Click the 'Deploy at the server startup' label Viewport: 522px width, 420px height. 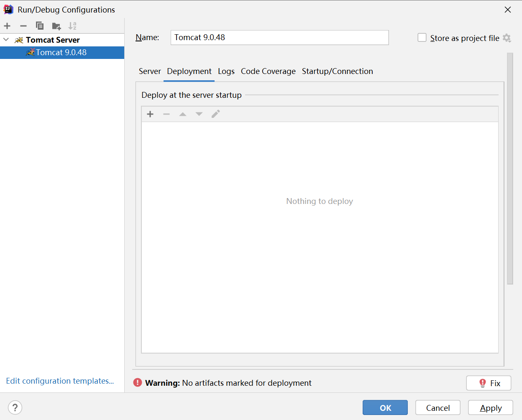pyautogui.click(x=192, y=95)
